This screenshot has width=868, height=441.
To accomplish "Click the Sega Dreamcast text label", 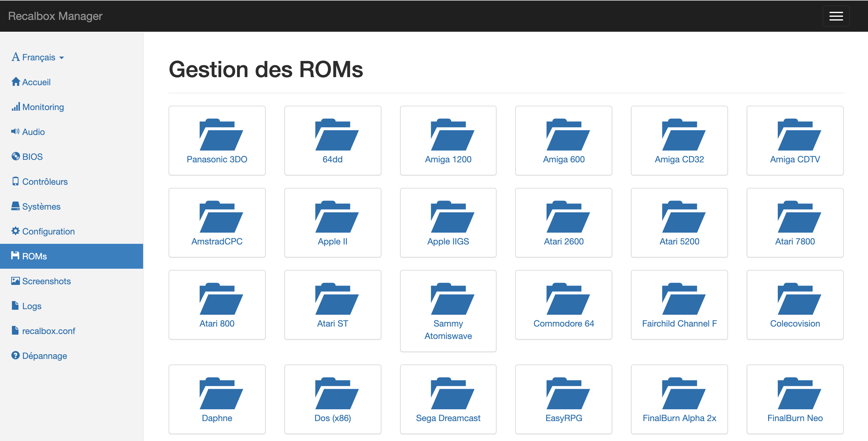I will pos(448,418).
